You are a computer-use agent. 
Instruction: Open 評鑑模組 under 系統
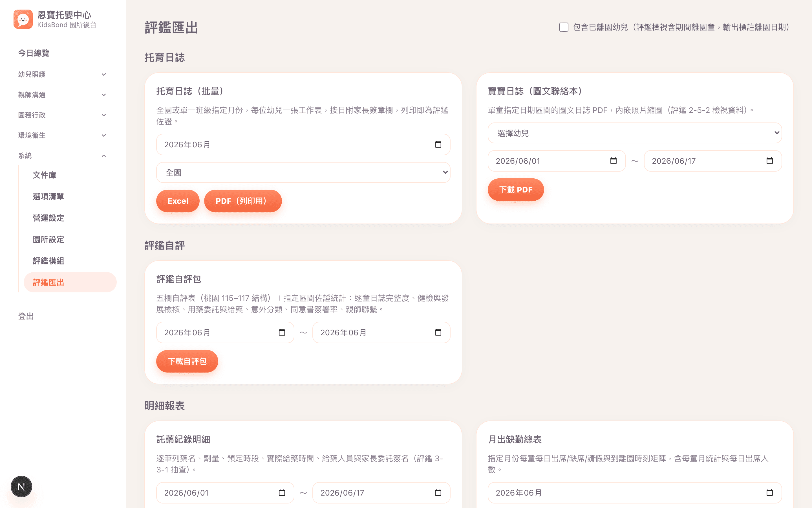pos(48,261)
